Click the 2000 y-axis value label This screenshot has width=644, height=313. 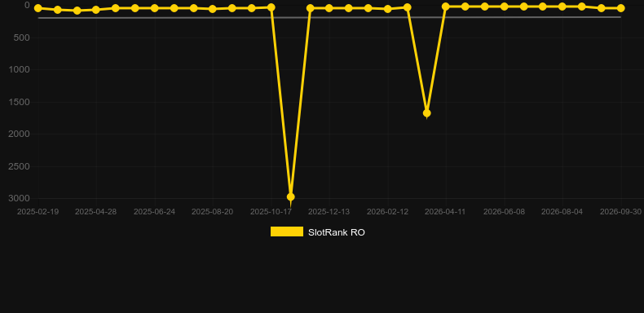pyautogui.click(x=20, y=134)
